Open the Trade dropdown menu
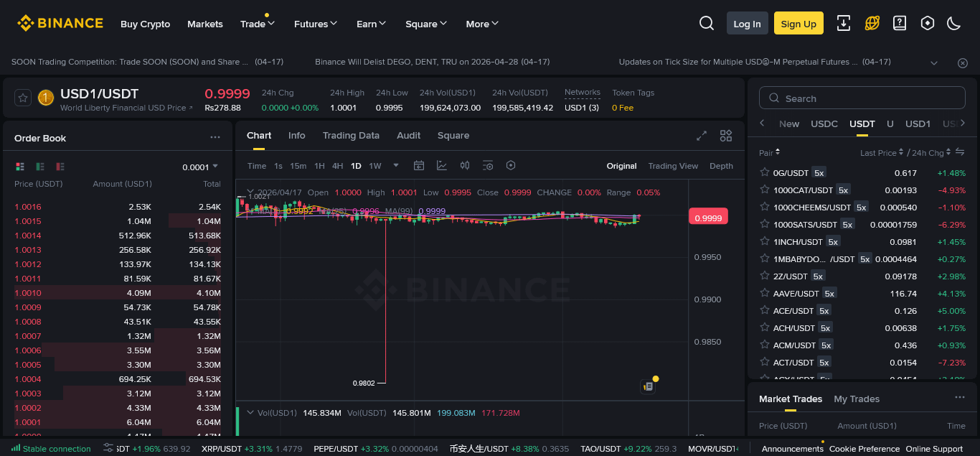 pyautogui.click(x=258, y=24)
